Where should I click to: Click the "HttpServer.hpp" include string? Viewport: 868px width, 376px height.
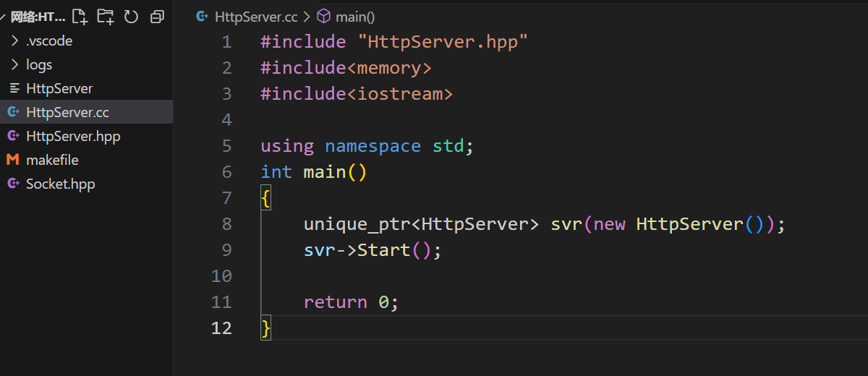443,42
